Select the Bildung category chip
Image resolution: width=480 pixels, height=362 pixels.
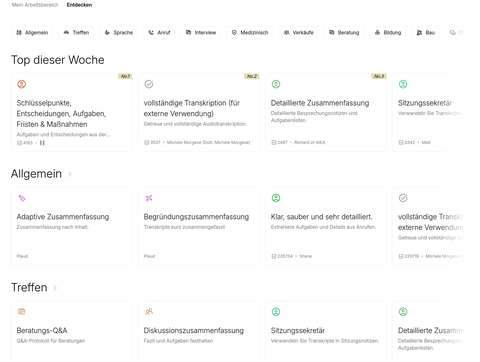388,33
